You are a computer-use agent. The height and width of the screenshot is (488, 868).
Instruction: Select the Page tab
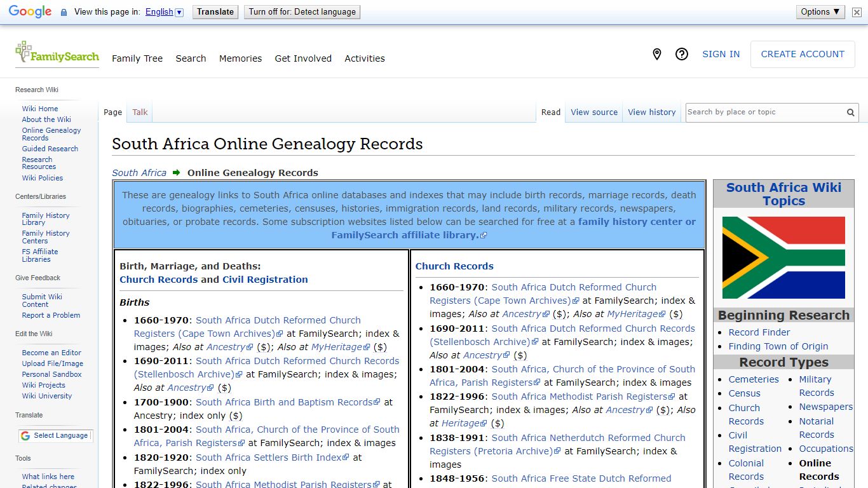[x=112, y=112]
